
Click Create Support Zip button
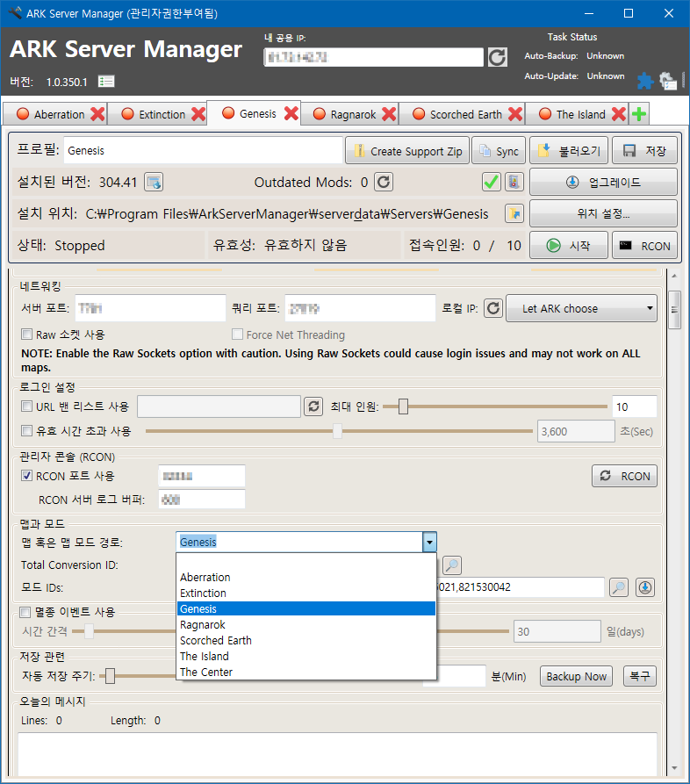(407, 150)
